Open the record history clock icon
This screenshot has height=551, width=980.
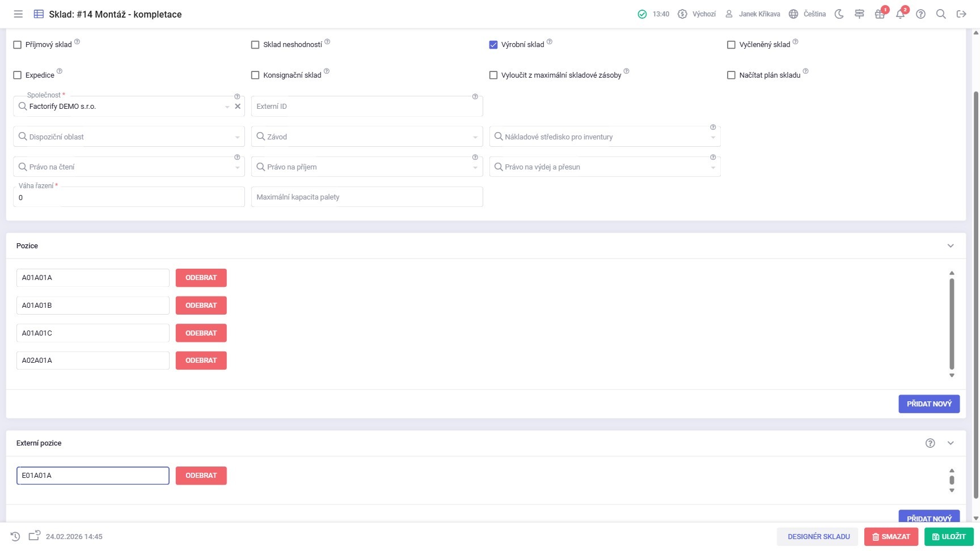click(15, 536)
